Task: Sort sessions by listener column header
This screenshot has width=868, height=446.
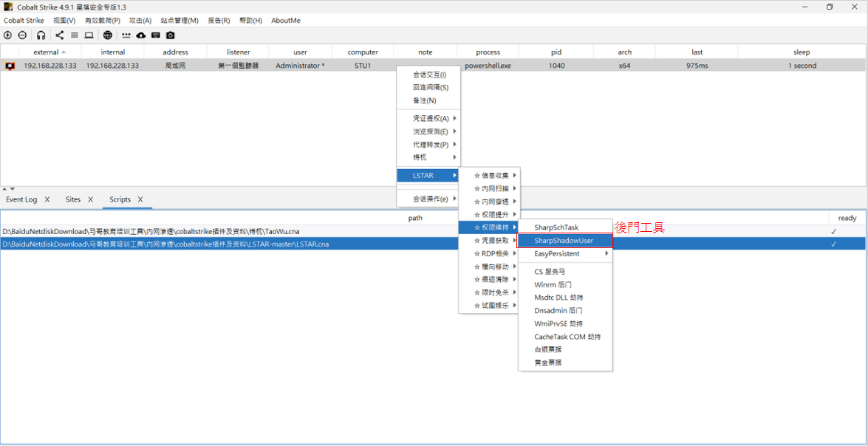Action: (x=238, y=52)
